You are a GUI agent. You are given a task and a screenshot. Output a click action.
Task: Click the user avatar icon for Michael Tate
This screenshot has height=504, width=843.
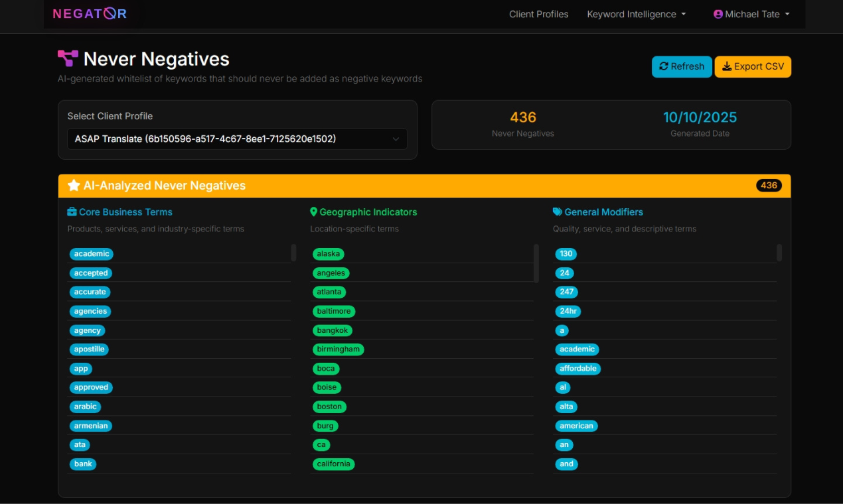coord(718,14)
